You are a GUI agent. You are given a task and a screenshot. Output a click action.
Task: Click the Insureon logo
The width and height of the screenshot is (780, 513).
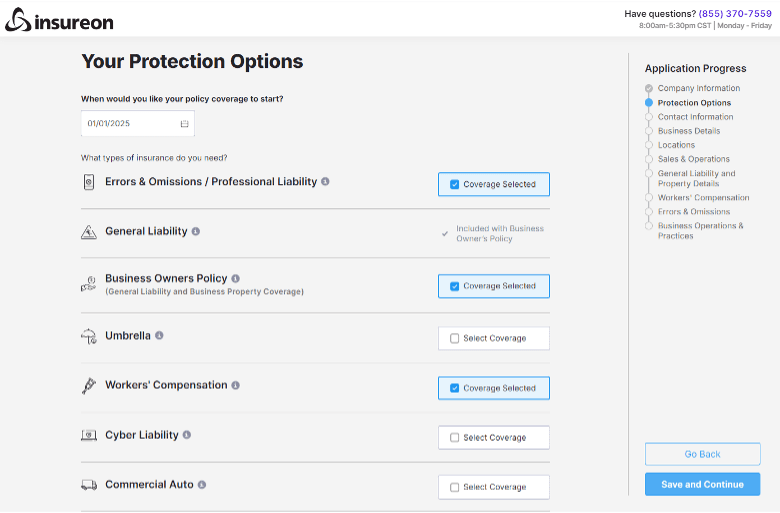[59, 21]
